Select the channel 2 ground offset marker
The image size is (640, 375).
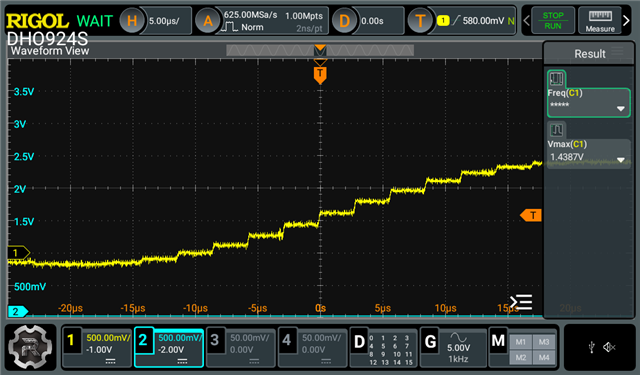point(18,312)
